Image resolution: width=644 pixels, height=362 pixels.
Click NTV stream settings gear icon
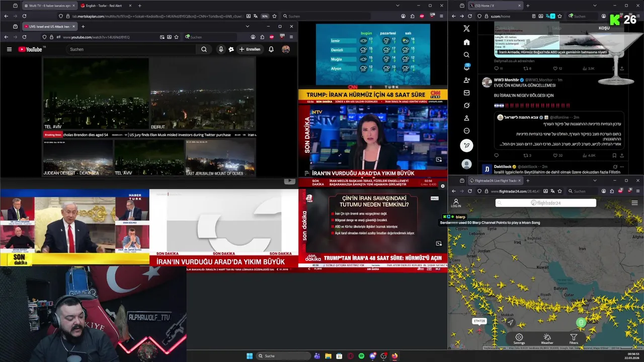442,186
